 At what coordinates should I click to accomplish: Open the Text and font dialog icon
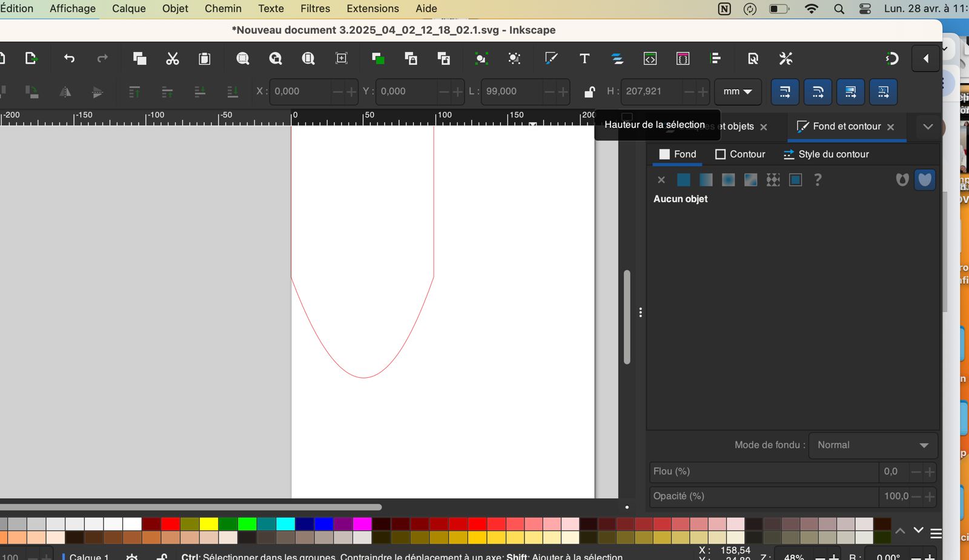pos(584,59)
